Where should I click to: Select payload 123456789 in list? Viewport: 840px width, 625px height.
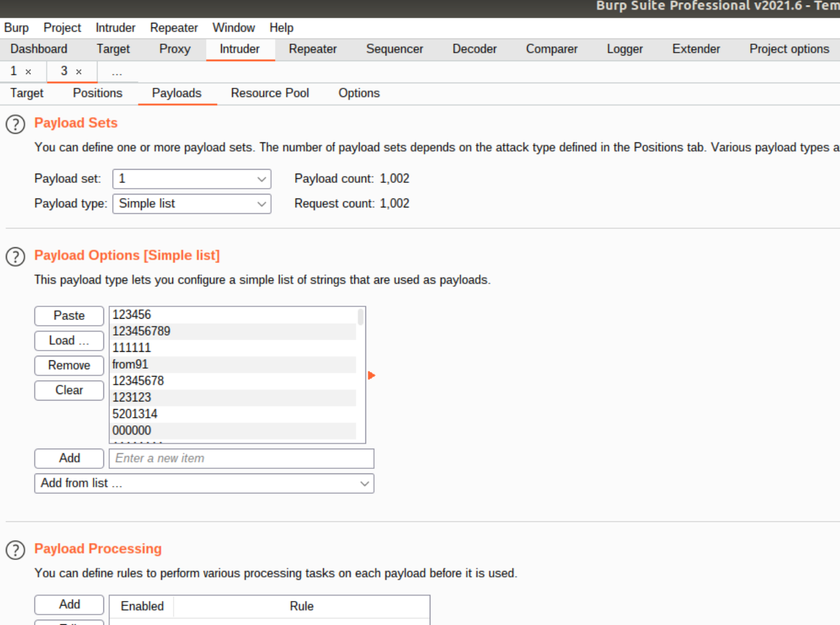pos(233,332)
